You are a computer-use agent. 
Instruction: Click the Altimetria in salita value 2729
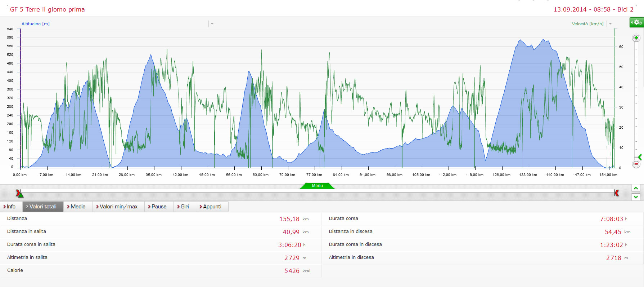[x=292, y=258]
